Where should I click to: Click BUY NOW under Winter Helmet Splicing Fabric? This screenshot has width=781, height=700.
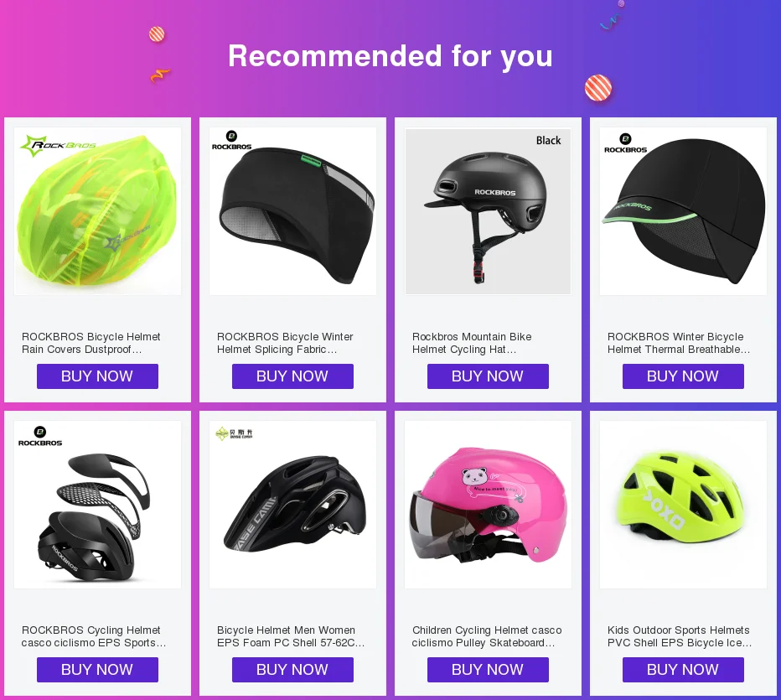292,376
